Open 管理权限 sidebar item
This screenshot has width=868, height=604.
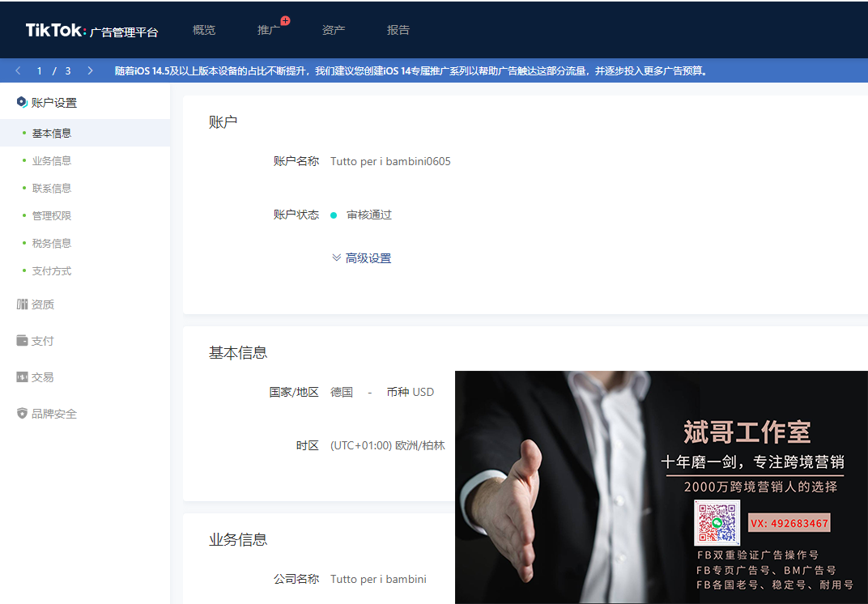pos(52,216)
